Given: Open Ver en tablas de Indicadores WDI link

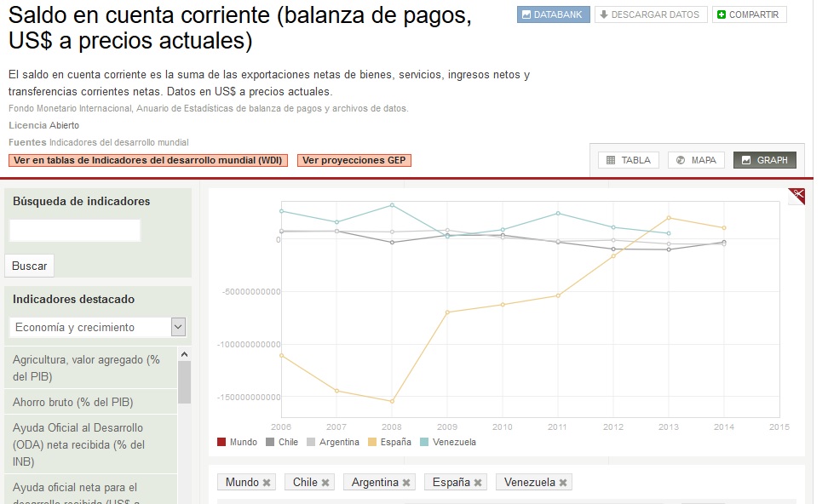Looking at the screenshot, I should click(x=148, y=160).
